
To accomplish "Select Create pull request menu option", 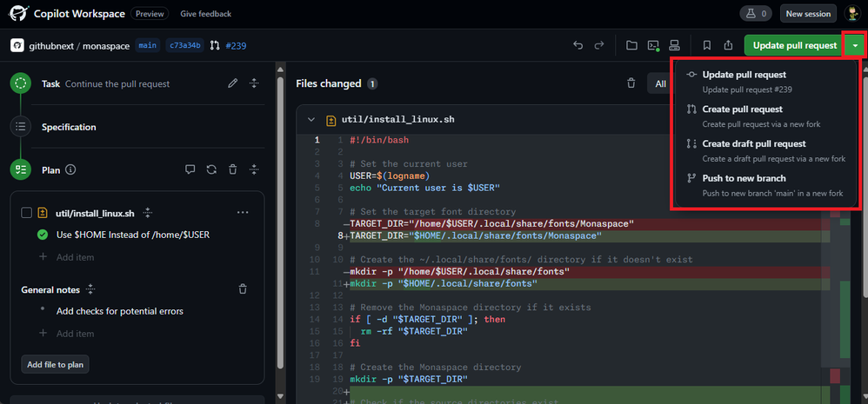I will tap(766, 116).
